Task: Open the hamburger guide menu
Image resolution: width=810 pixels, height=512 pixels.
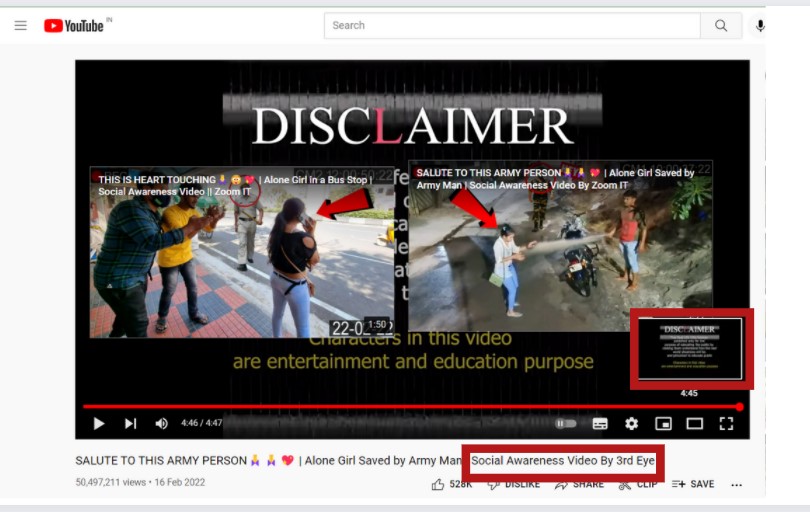Action: click(x=20, y=26)
